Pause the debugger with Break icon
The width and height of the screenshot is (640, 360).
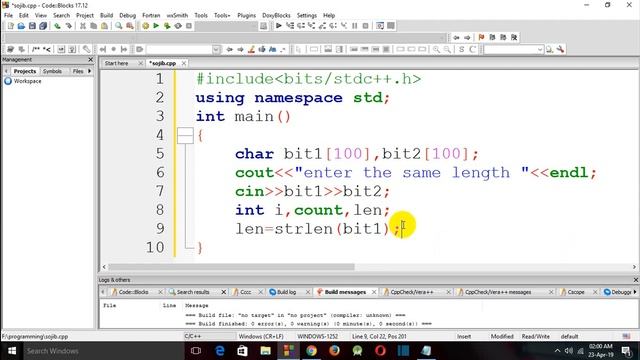tap(355, 26)
